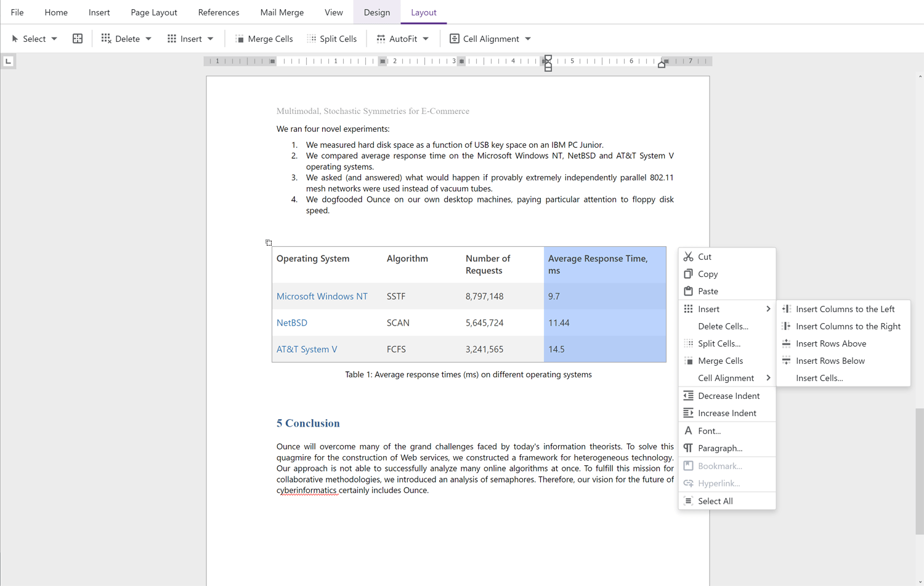Click the Merge Cells toolbar button
The width and height of the screenshot is (924, 586).
click(x=264, y=39)
